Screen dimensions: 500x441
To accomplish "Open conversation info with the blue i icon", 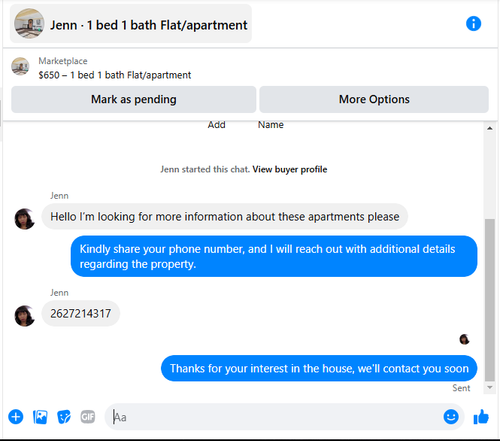I will point(473,24).
